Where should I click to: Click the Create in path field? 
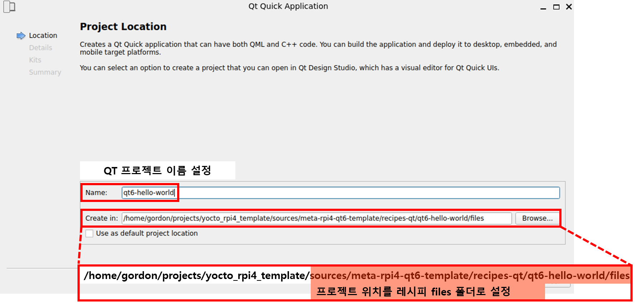317,218
